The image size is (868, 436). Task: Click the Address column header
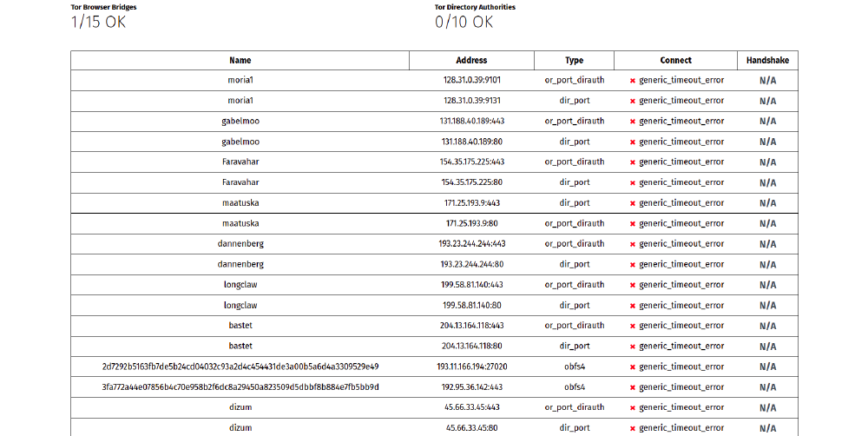(x=471, y=61)
